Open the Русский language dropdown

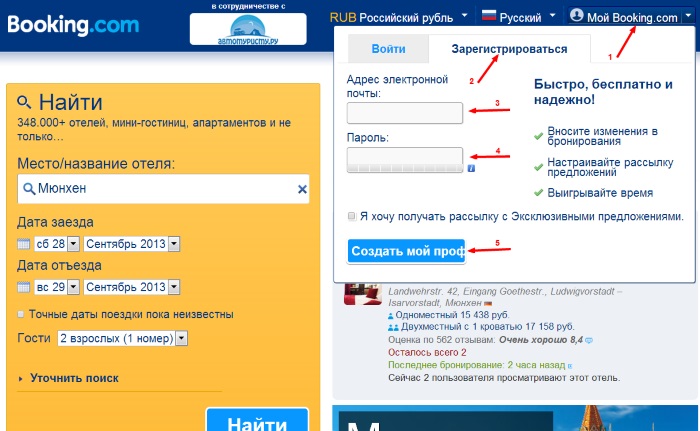click(519, 17)
